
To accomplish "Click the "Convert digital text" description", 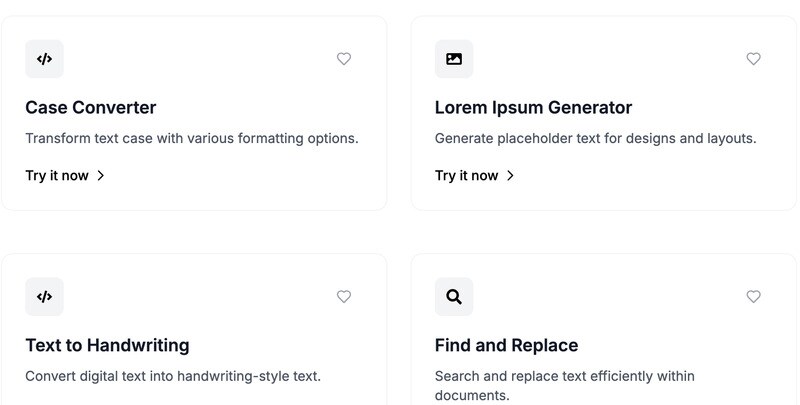I will click(x=173, y=377).
